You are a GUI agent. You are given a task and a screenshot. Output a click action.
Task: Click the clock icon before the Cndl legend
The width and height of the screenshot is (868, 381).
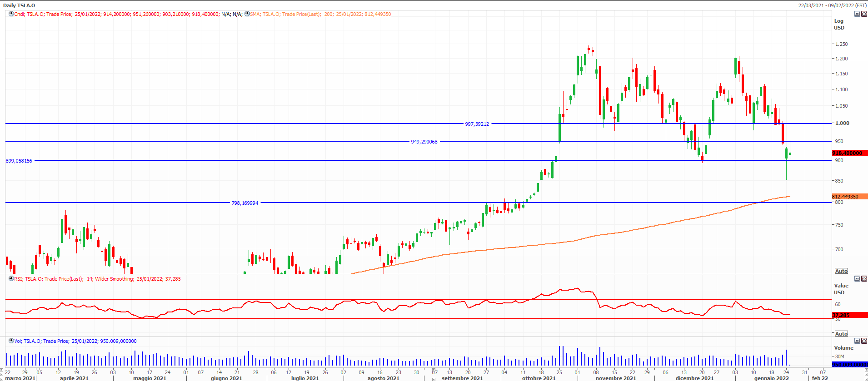(11, 14)
